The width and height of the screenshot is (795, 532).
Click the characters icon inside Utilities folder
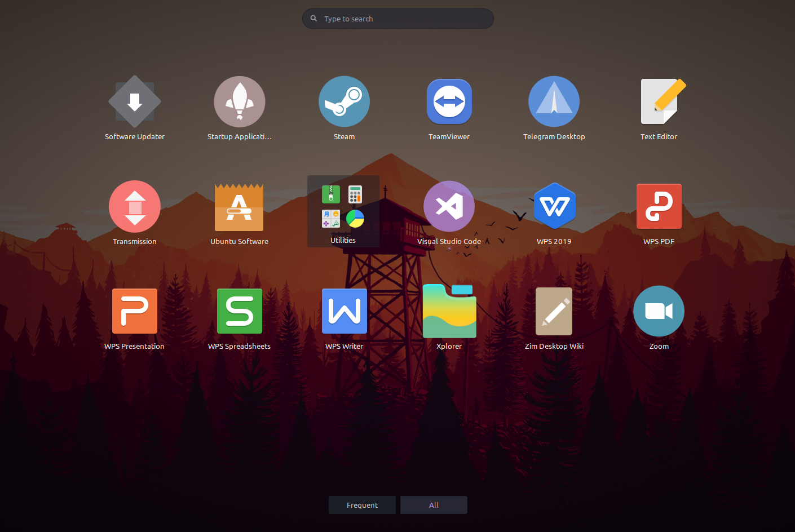click(x=331, y=219)
